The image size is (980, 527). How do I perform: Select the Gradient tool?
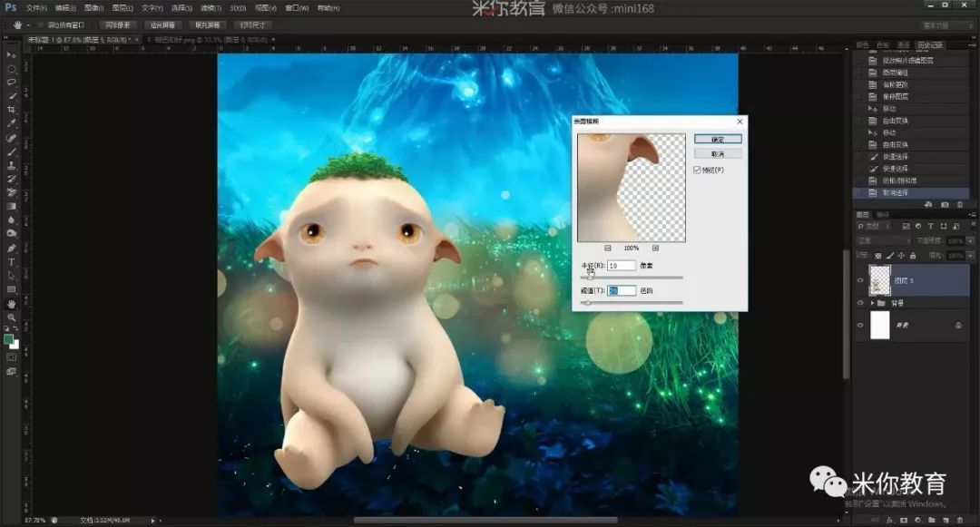11,207
